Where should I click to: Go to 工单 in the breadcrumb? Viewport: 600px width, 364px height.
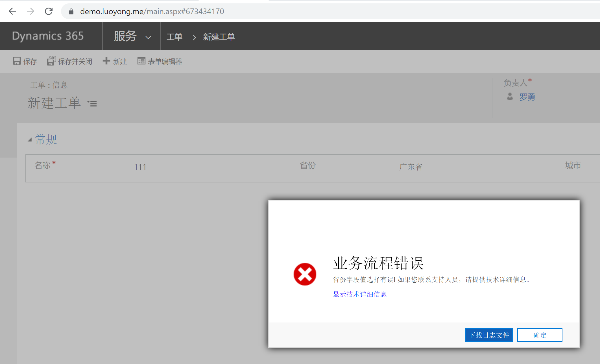click(174, 37)
